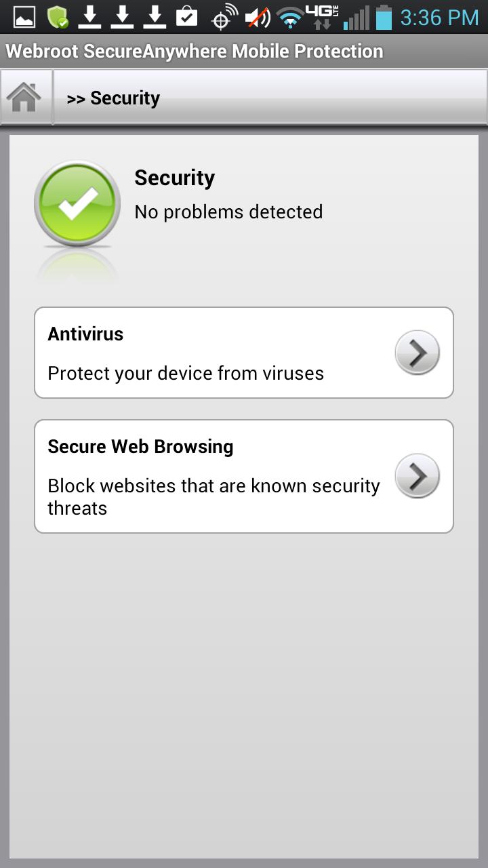Select the Security breadcrumb label

113,97
